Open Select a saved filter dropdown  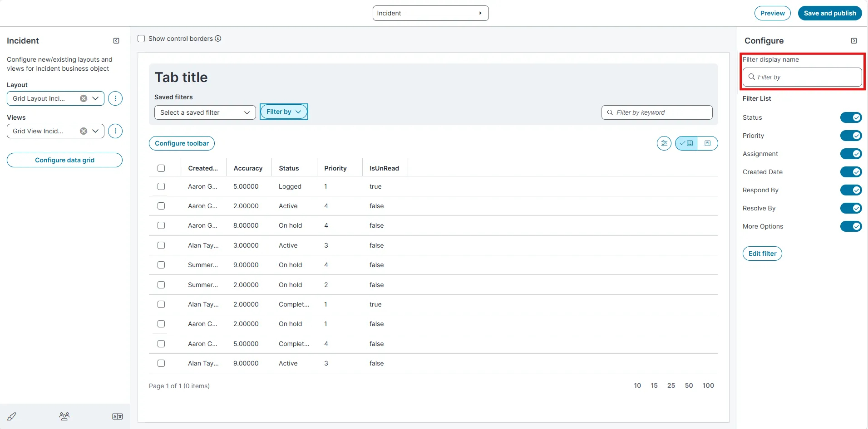coord(205,112)
